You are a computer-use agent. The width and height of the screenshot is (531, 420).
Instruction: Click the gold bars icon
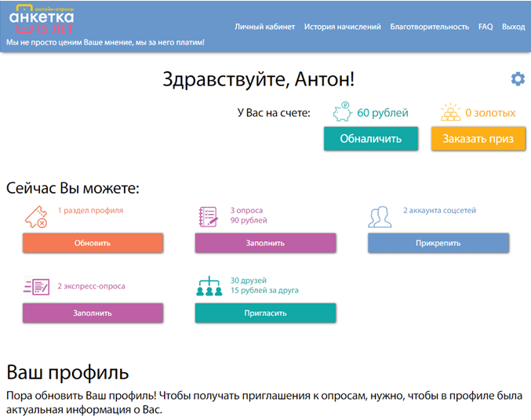point(450,112)
